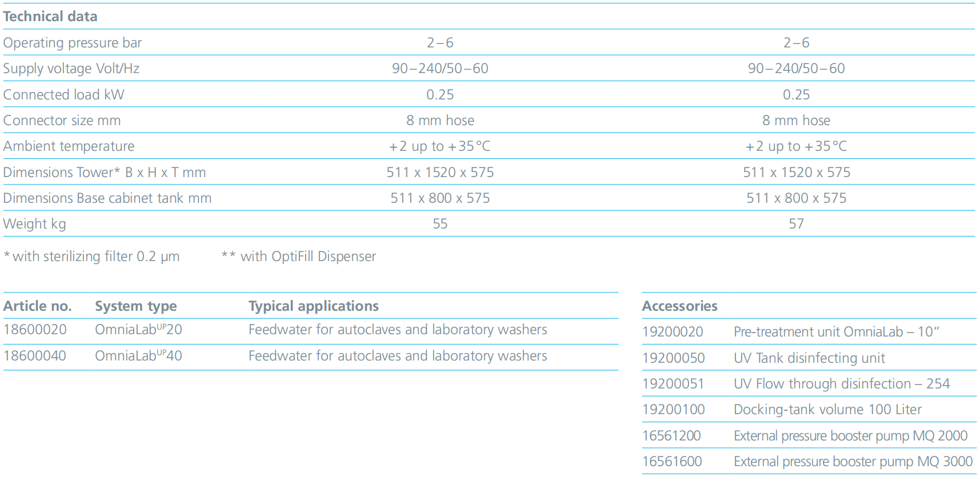The image size is (980, 497).
Task: Click 'Dimensions Tower* B x H x T mm'
Action: pyautogui.click(x=105, y=173)
